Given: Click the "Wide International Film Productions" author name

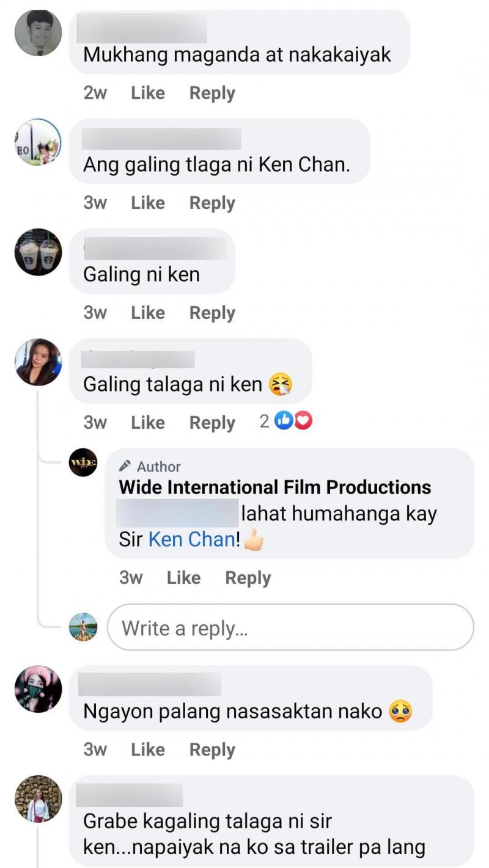Looking at the screenshot, I should tap(274, 487).
